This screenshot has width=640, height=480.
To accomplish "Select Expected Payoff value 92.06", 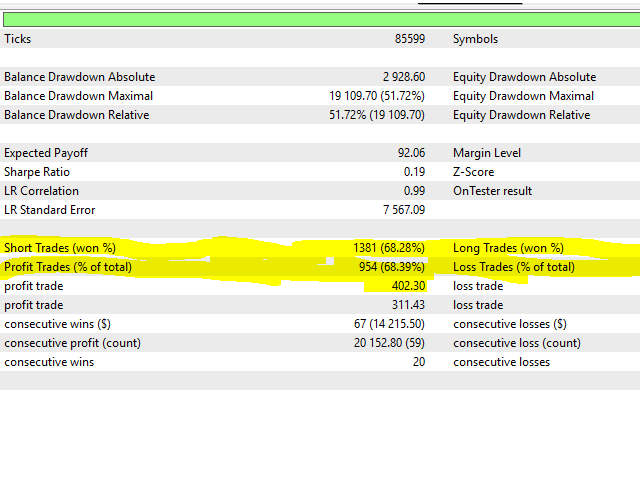I will click(x=411, y=153).
